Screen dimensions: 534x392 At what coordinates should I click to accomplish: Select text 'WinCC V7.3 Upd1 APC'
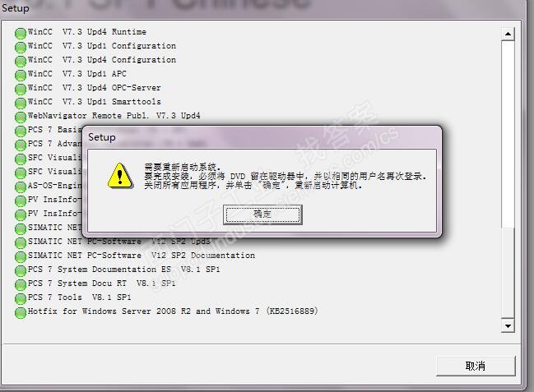[x=77, y=73]
